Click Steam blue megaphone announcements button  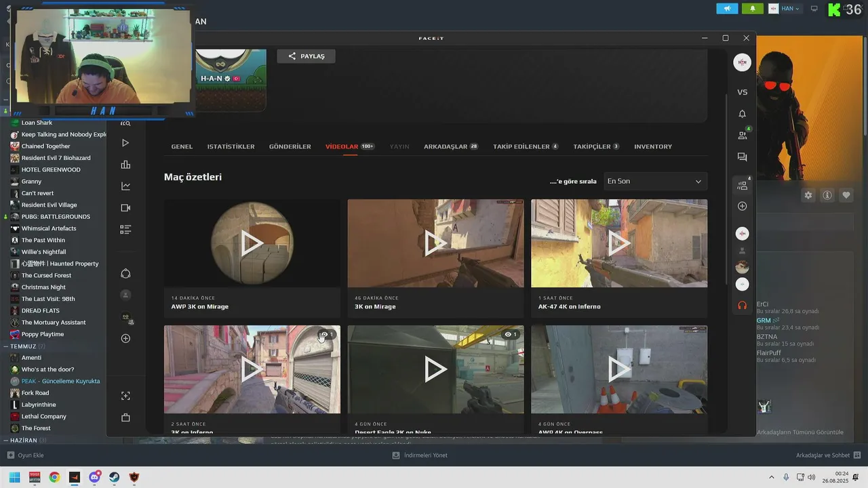click(727, 9)
